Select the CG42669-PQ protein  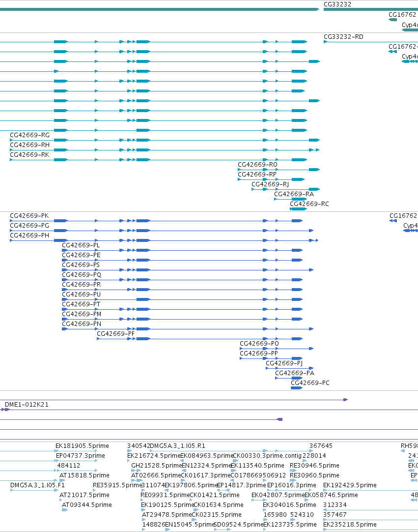(x=82, y=275)
